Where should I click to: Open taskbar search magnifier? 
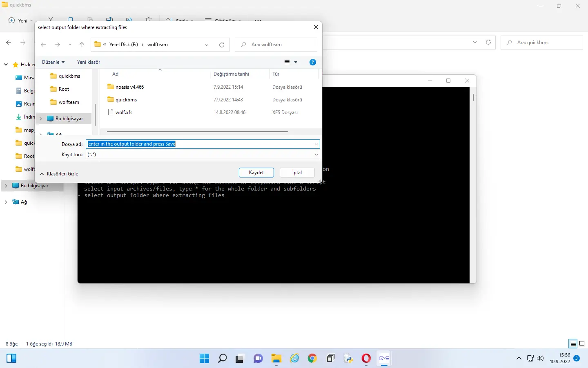coord(222,359)
